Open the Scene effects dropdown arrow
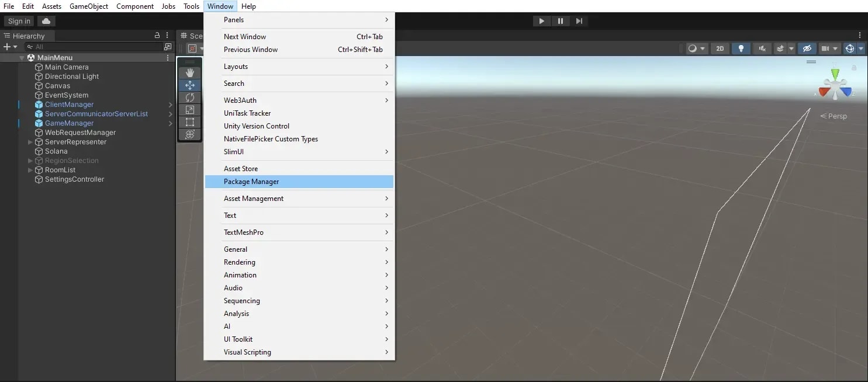 coord(791,48)
